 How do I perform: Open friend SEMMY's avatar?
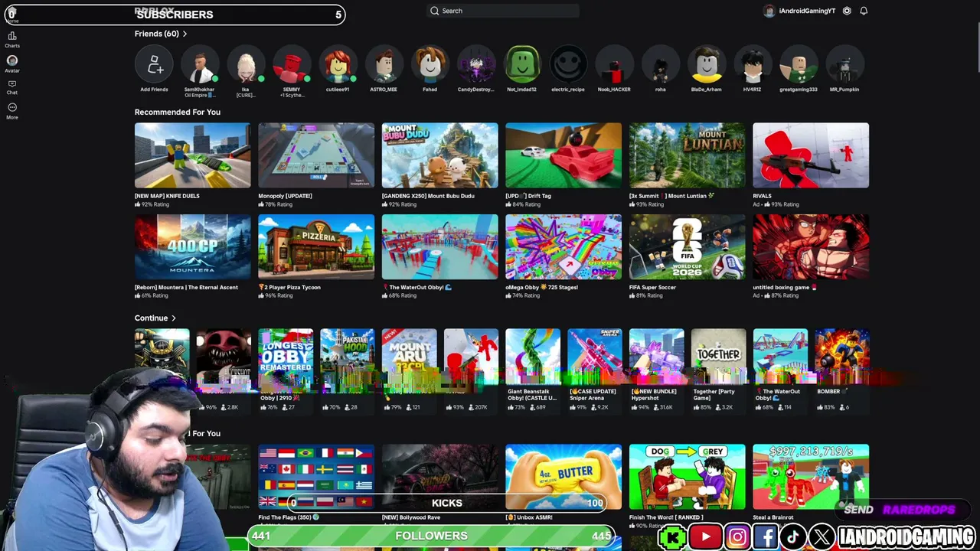pos(292,65)
